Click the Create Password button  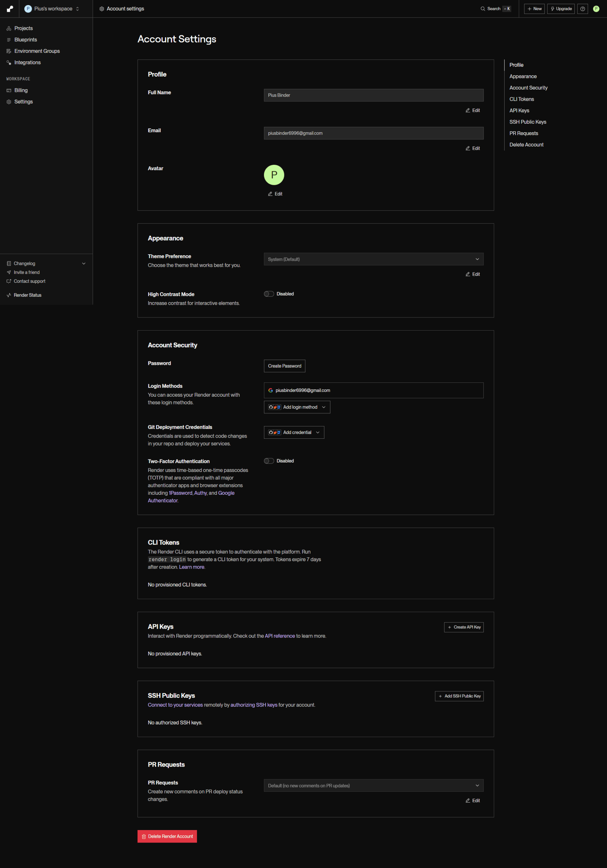[284, 366]
